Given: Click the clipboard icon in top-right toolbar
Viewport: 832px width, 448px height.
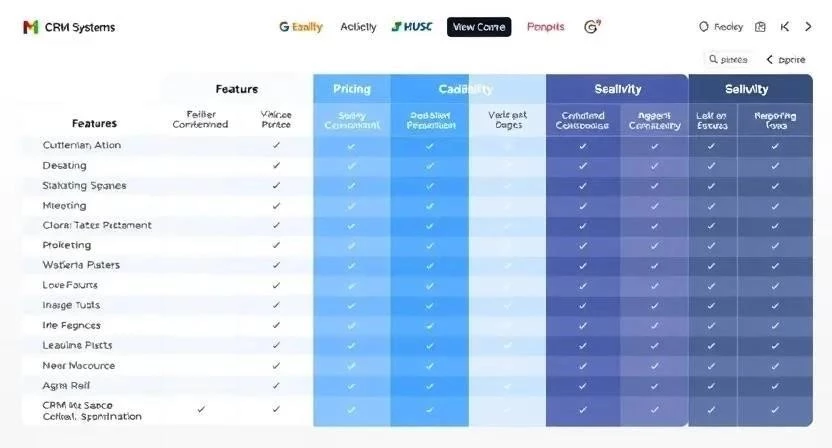Looking at the screenshot, I should click(760, 27).
